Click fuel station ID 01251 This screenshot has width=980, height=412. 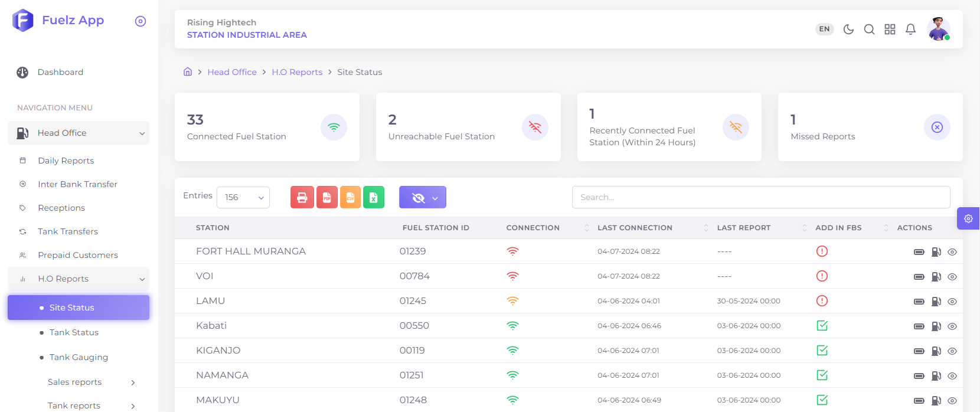[x=411, y=375]
